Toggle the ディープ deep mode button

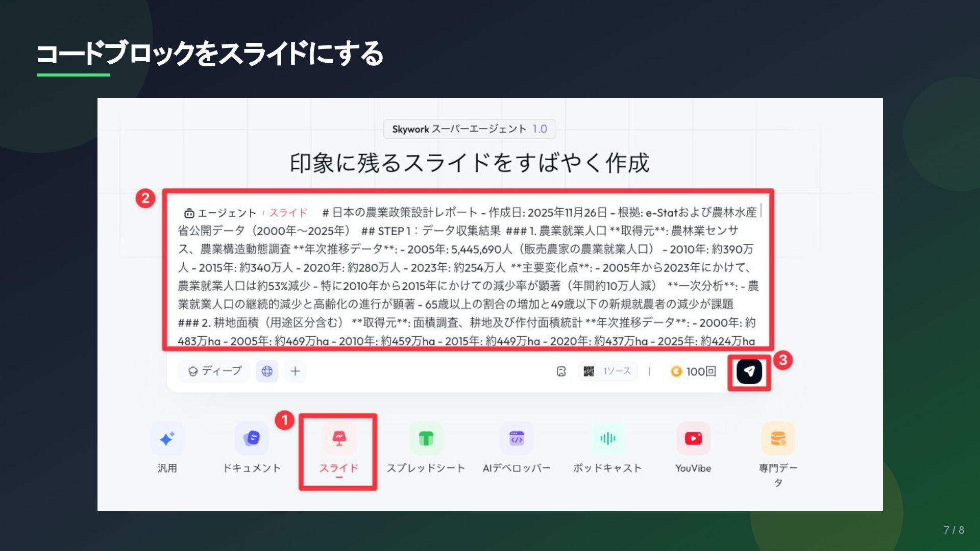[x=214, y=371]
